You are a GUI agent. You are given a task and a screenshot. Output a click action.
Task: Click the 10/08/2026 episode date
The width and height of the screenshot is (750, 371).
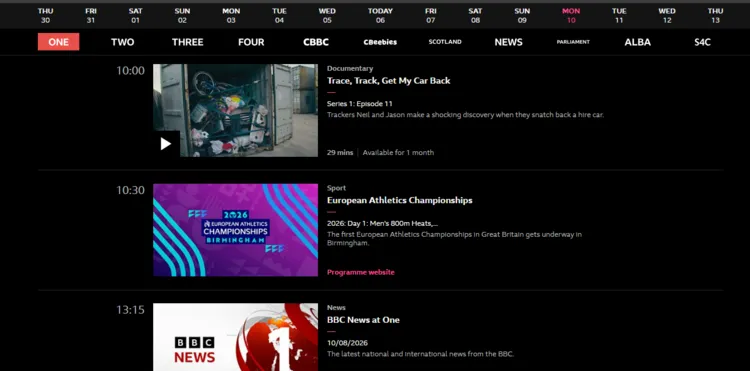(347, 343)
